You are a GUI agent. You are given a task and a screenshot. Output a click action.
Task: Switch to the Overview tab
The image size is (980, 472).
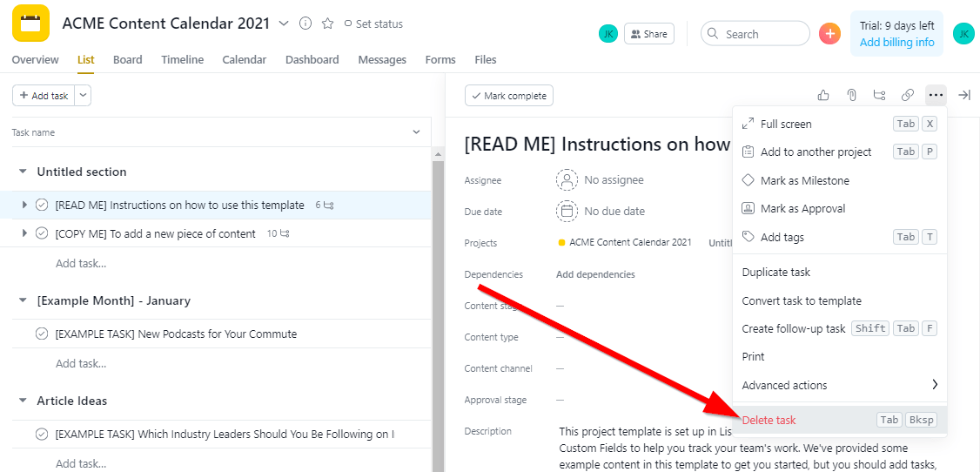36,60
